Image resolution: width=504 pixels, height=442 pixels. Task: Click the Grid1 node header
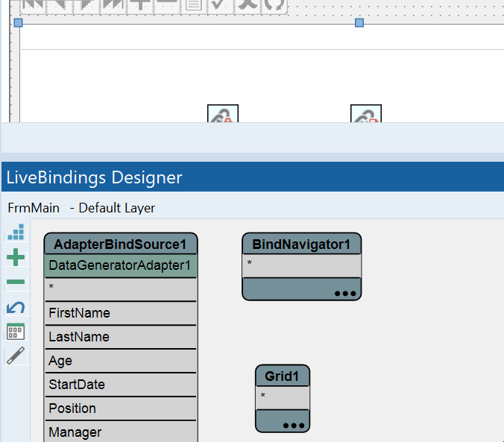pos(282,376)
